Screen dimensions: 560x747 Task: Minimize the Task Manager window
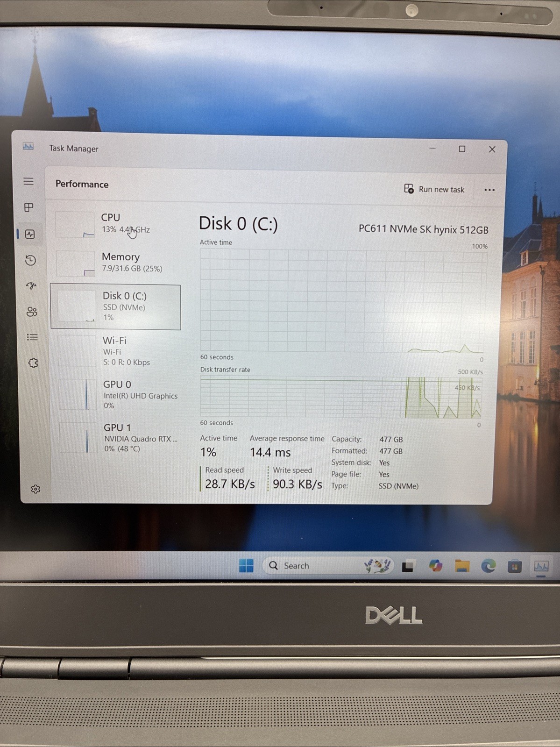pos(432,149)
